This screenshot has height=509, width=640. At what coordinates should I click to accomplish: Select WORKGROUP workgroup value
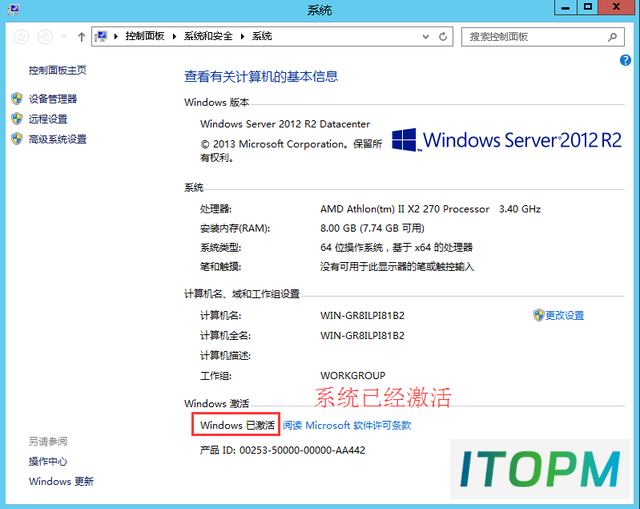(353, 376)
